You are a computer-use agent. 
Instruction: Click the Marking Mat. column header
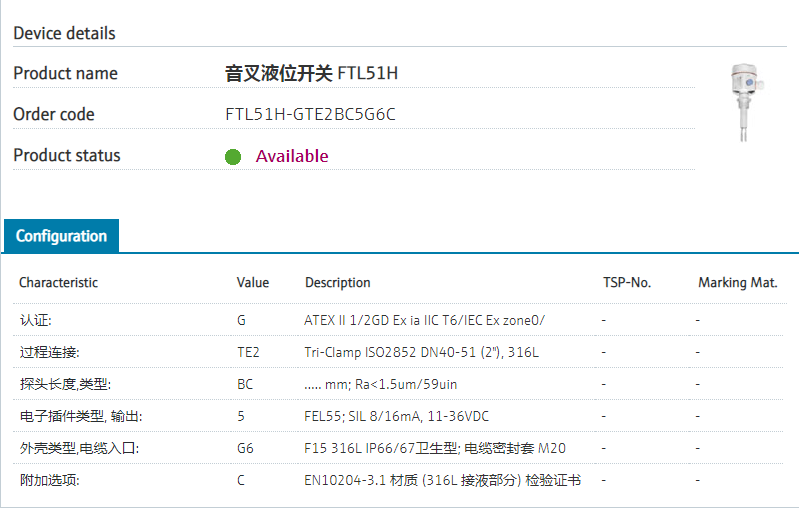pyautogui.click(x=737, y=283)
